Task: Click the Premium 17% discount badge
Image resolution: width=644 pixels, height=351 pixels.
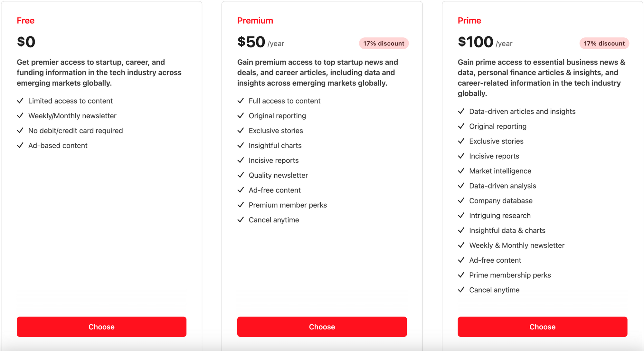Action: click(x=384, y=44)
